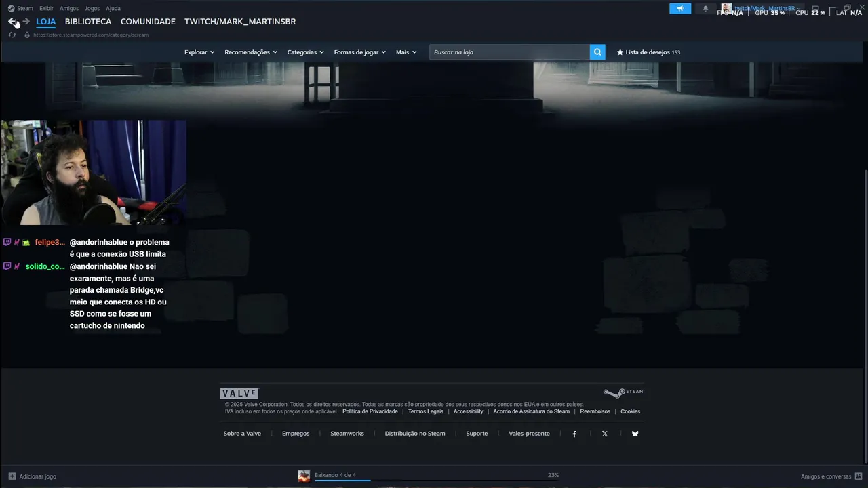The height and width of the screenshot is (488, 868).
Task: Open the Jogos menu
Action: (x=92, y=9)
